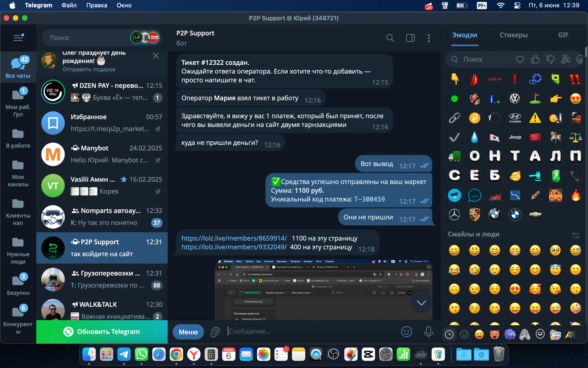
Task: Open lolz.live members 8659914 link
Action: tap(234, 238)
